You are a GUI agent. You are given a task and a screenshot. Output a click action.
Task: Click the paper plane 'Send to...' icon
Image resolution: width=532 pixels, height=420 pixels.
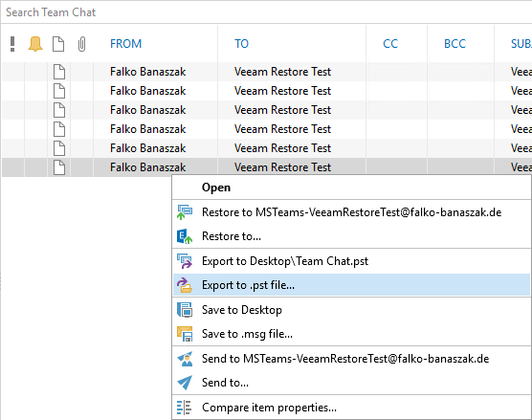click(185, 383)
